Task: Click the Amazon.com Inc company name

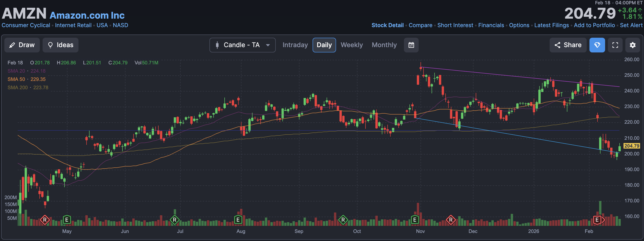Action: [x=87, y=15]
